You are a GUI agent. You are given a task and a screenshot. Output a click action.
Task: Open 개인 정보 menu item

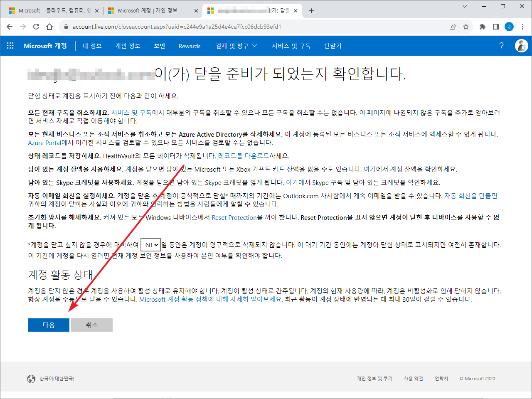128,46
